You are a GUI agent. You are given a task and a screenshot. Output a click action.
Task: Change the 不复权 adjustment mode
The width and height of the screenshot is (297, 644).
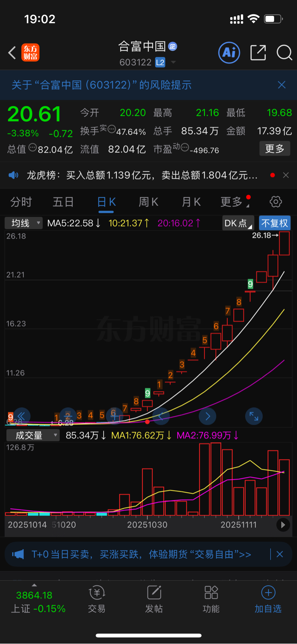click(x=275, y=223)
